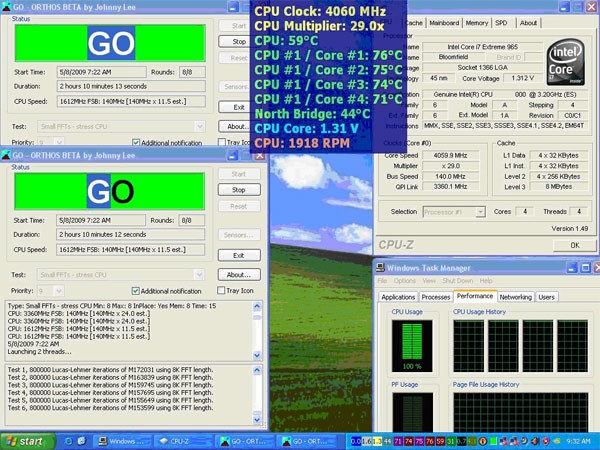Click Exit in back ORTHOS window
Viewport: 600px width, 450px height.
(235, 107)
